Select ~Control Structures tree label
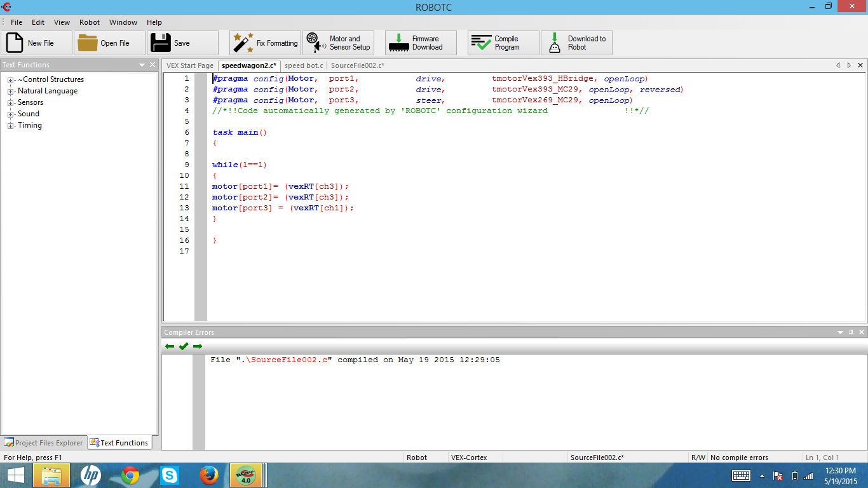 (x=51, y=79)
